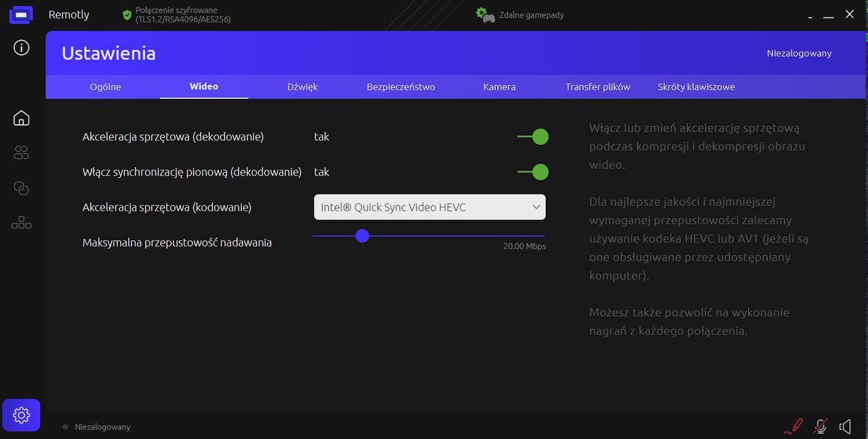Toggle Włącz synchronizację pionową switch

click(x=532, y=172)
